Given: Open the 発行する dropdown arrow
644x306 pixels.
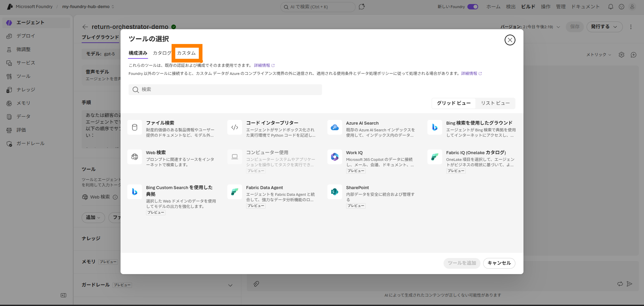Looking at the screenshot, I should tap(615, 27).
